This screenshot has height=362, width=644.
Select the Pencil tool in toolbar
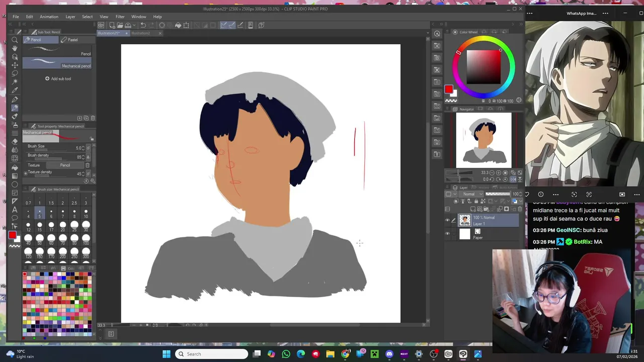point(15,108)
